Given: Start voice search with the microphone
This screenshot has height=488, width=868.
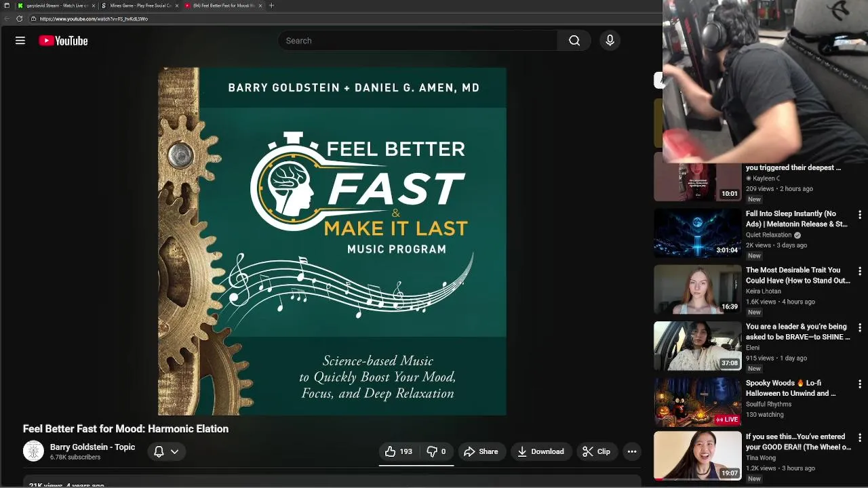Looking at the screenshot, I should (610, 41).
